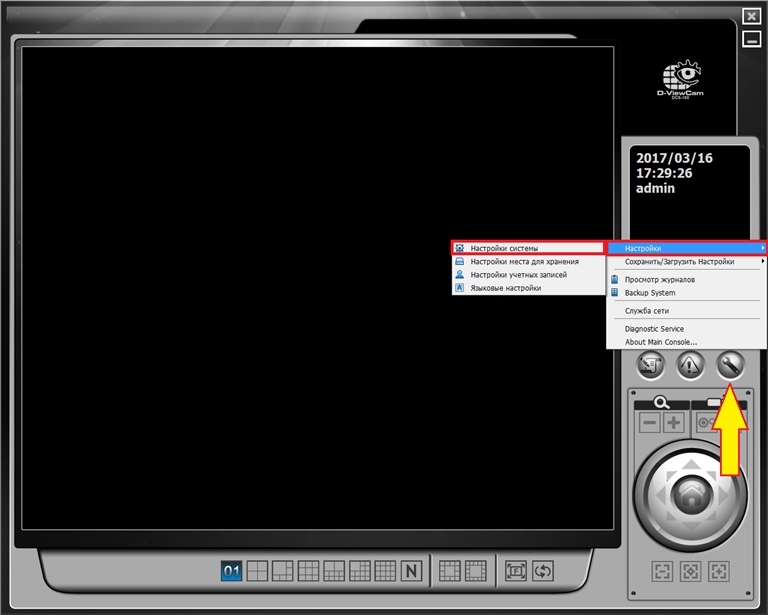768x615 pixels.
Task: Open Настройки учетных записей
Action: 518,275
